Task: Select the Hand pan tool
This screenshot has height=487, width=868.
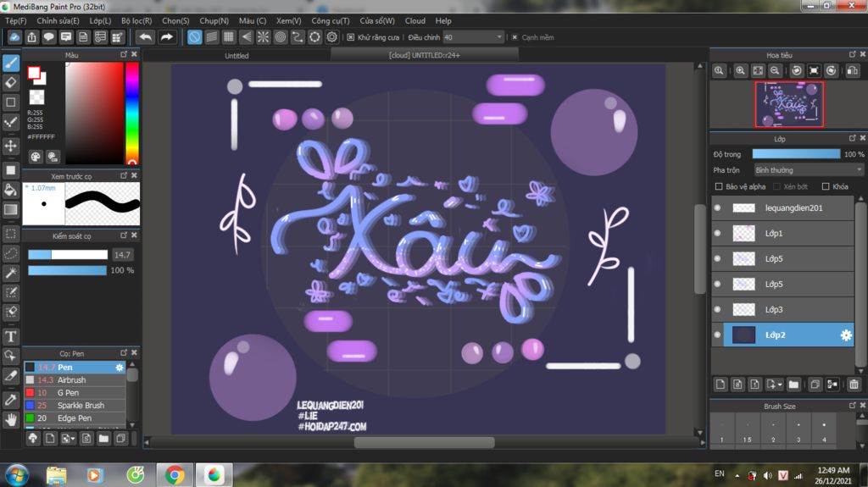Action: click(x=10, y=419)
